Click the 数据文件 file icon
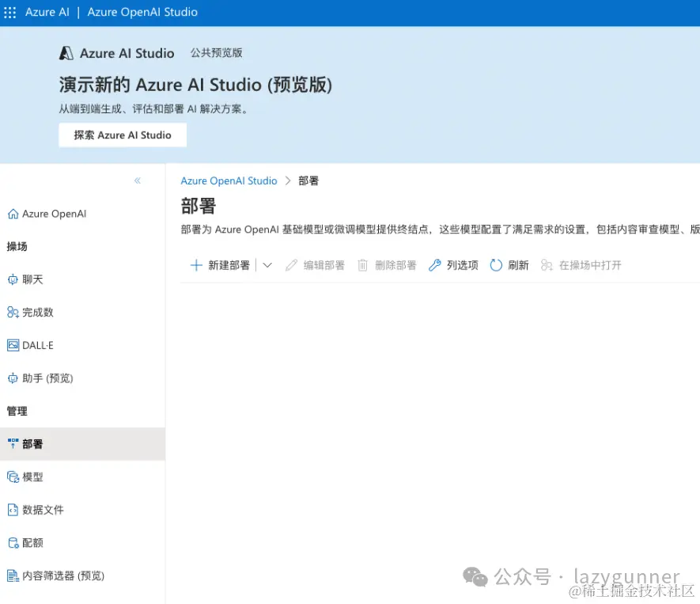The width and height of the screenshot is (700, 604). pyautogui.click(x=13, y=510)
